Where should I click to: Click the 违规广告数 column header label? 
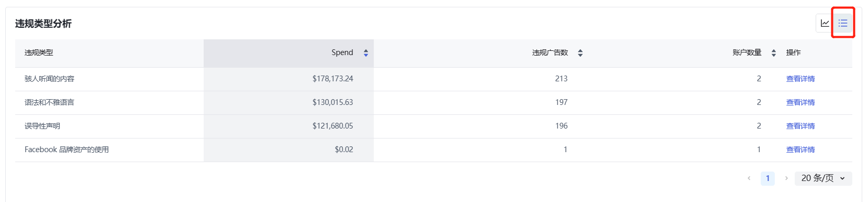click(550, 52)
